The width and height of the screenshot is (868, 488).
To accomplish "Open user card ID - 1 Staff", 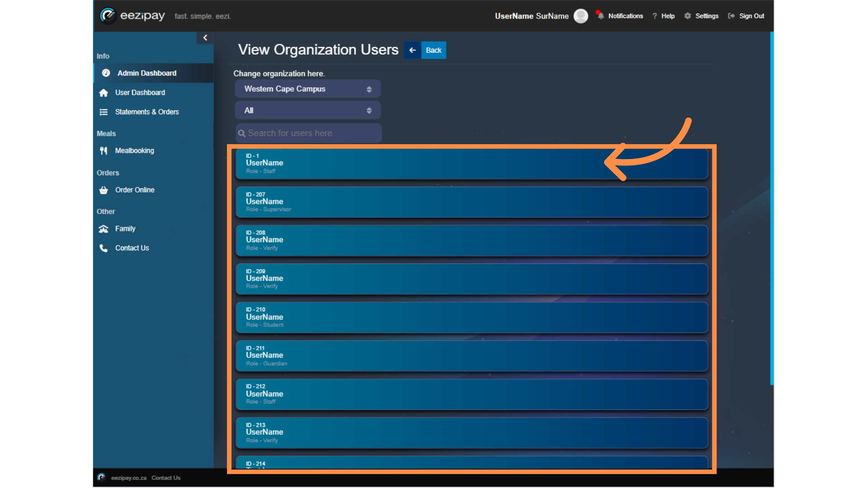I will click(x=472, y=164).
